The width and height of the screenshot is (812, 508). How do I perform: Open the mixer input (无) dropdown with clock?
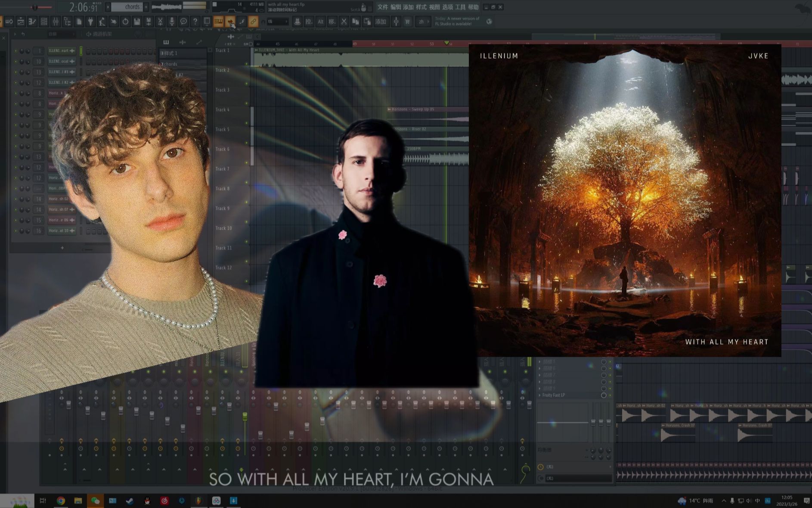[574, 467]
